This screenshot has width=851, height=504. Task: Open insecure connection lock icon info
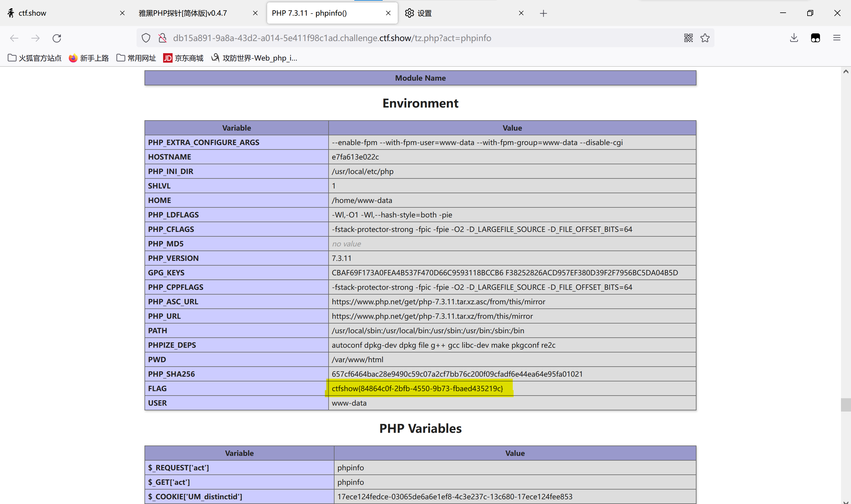click(x=163, y=38)
